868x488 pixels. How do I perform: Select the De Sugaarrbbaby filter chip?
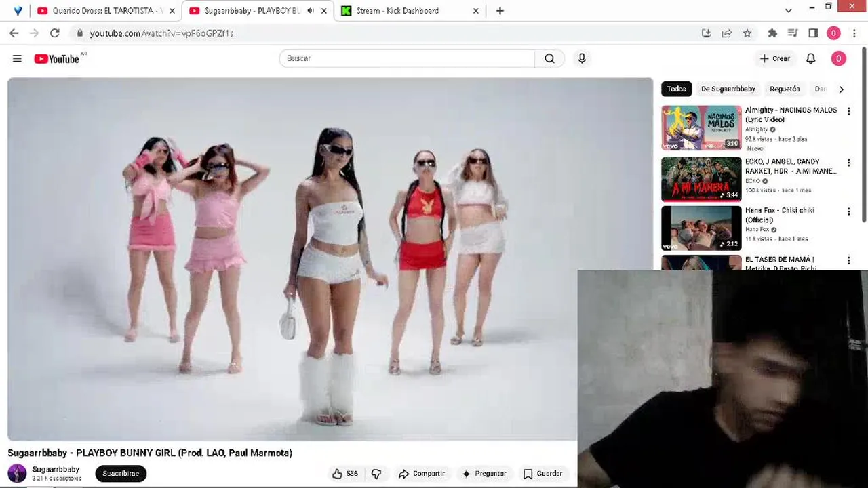click(x=728, y=89)
